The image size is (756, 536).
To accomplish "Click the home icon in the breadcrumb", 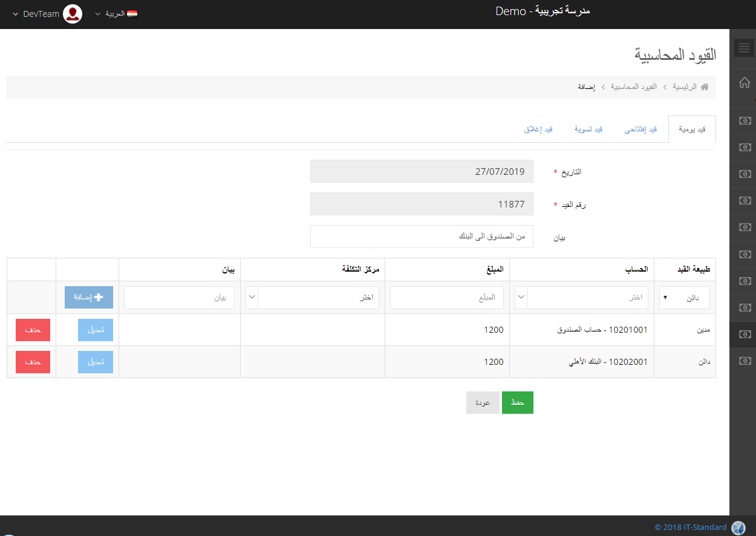I will pos(704,87).
